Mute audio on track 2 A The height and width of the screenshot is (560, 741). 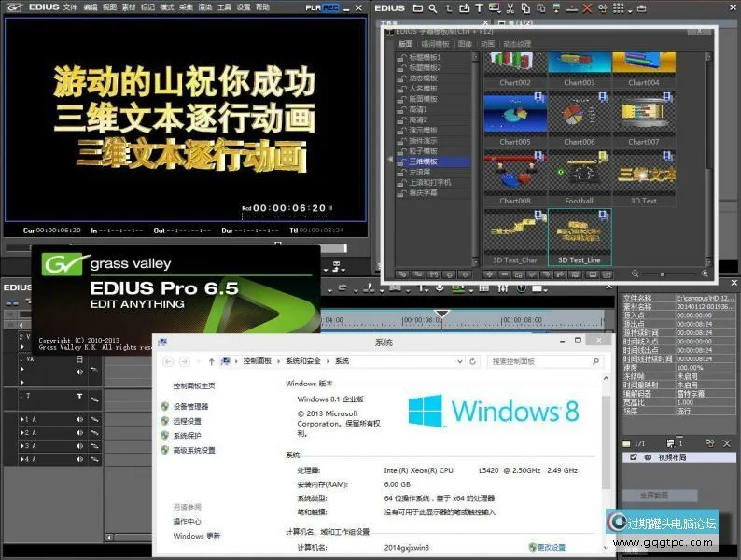[x=79, y=432]
